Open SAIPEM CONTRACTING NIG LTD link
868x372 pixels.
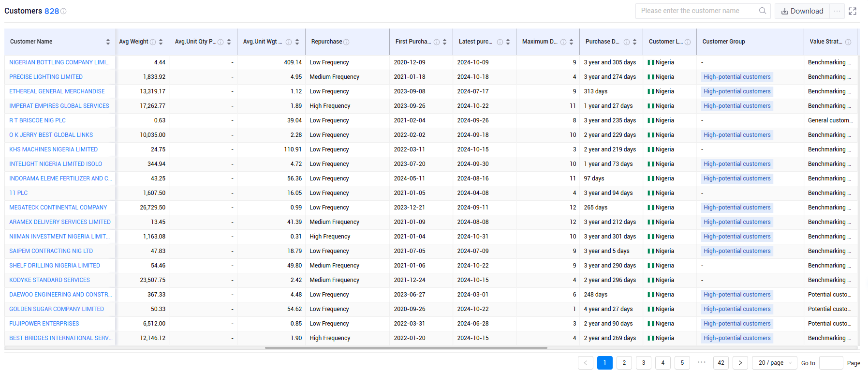[x=51, y=251]
